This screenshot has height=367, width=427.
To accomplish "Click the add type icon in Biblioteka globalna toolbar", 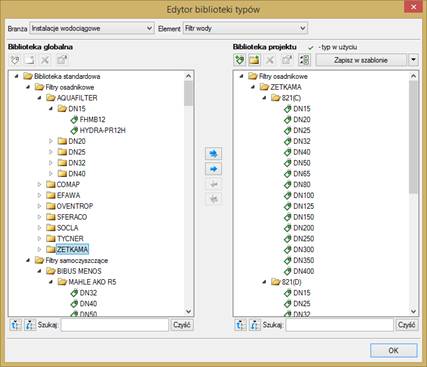I will pos(15,60).
